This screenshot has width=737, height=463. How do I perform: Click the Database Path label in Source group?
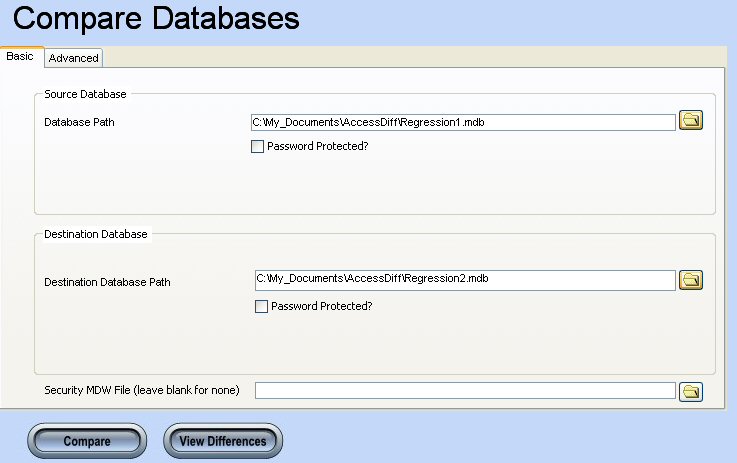(82, 122)
